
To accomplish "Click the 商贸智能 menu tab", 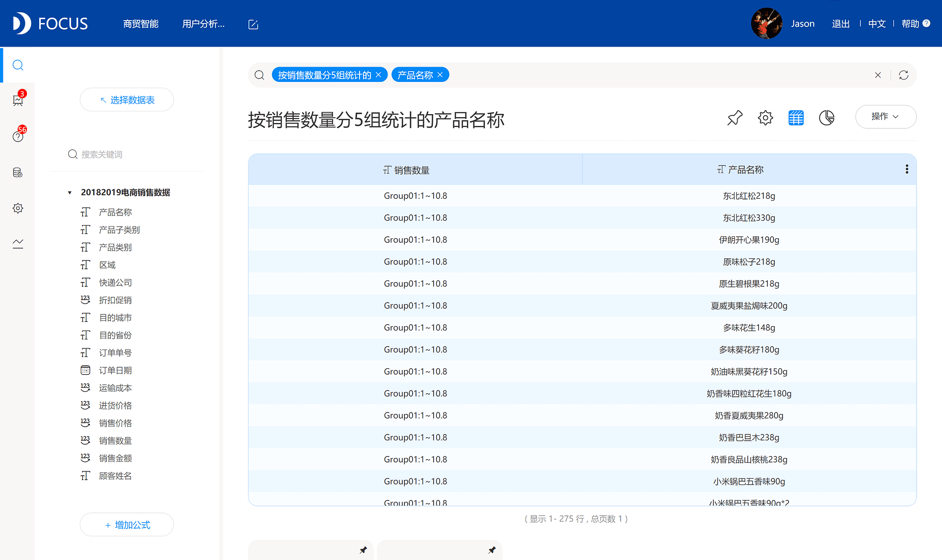I will (x=141, y=25).
